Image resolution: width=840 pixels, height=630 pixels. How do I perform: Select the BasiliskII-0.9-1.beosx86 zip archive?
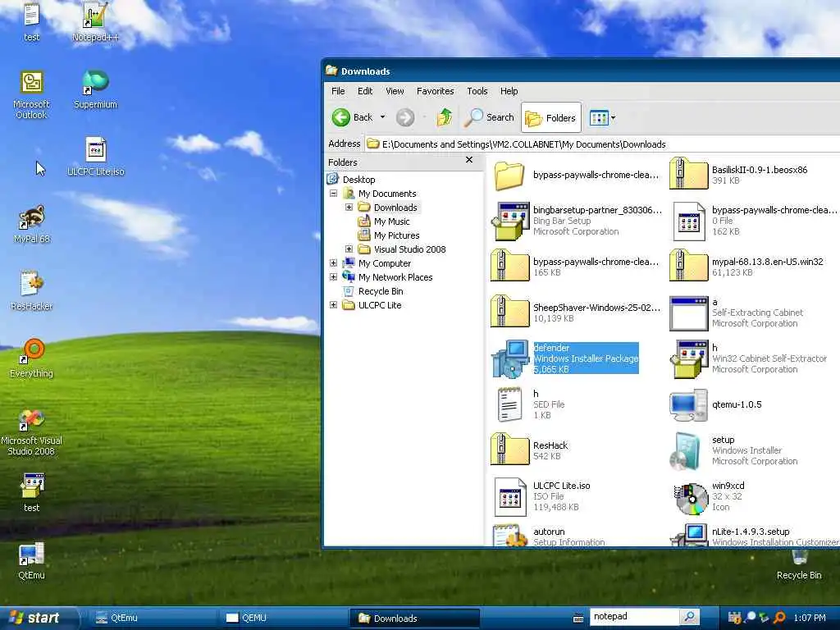(x=739, y=175)
